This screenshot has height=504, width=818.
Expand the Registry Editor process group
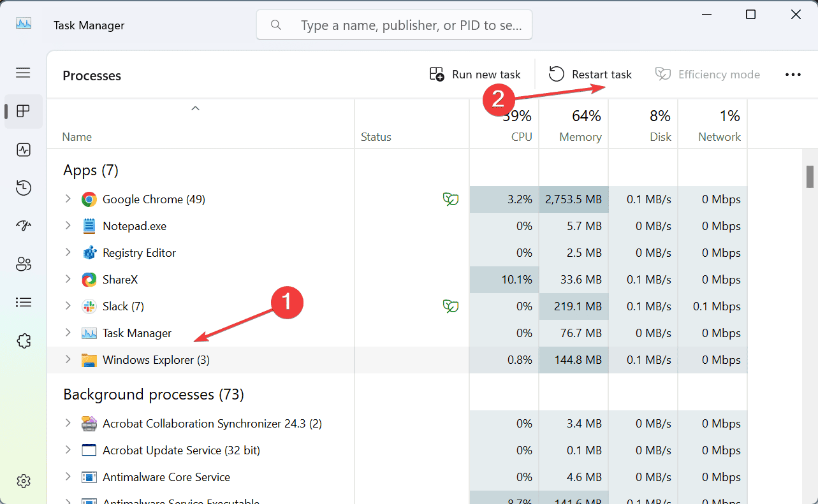[68, 253]
